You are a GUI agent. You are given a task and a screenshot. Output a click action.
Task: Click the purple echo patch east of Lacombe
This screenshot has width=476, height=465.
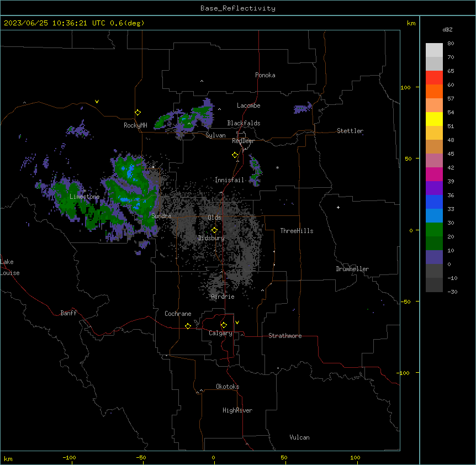point(303,108)
